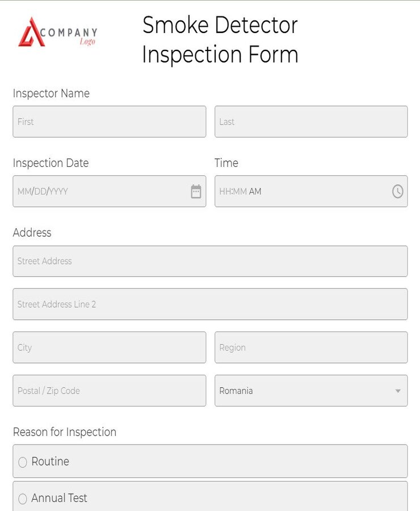The width and height of the screenshot is (420, 511).
Task: Select the Routine radio button
Action: click(x=23, y=462)
